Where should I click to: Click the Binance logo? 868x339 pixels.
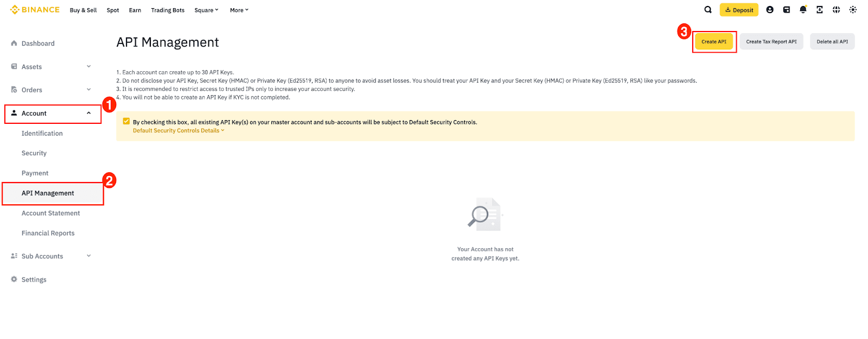35,10
